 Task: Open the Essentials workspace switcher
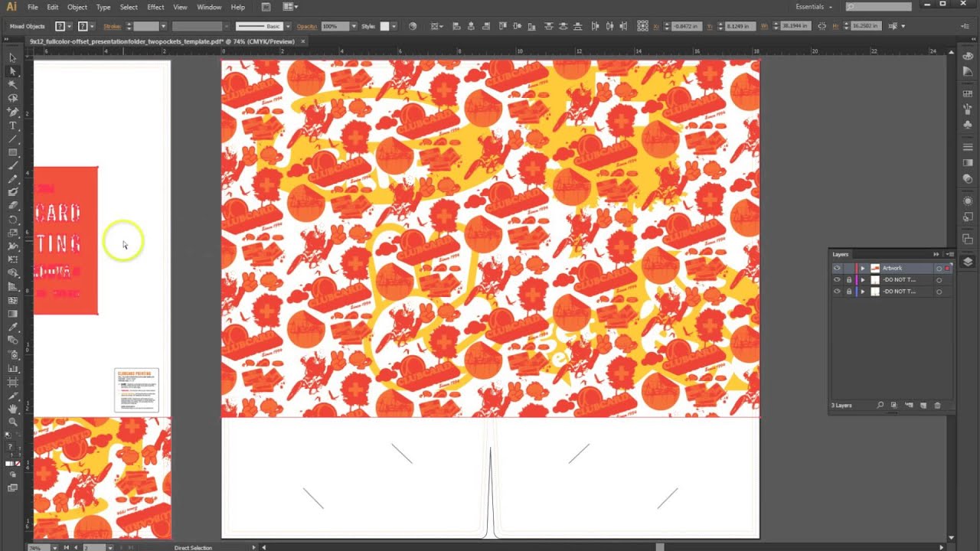pos(814,7)
